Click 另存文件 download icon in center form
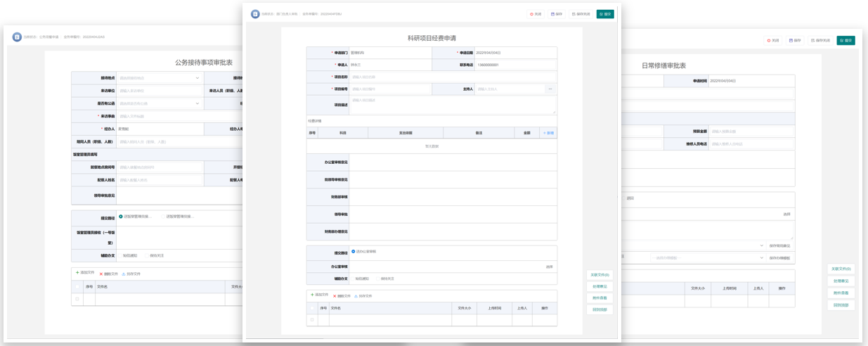The height and width of the screenshot is (346, 868). 356,296
